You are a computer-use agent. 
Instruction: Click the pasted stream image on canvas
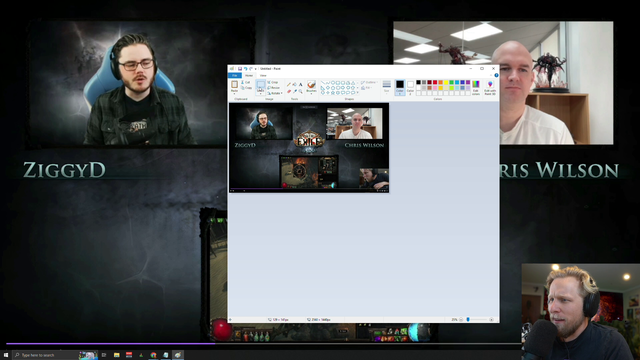[x=309, y=148]
